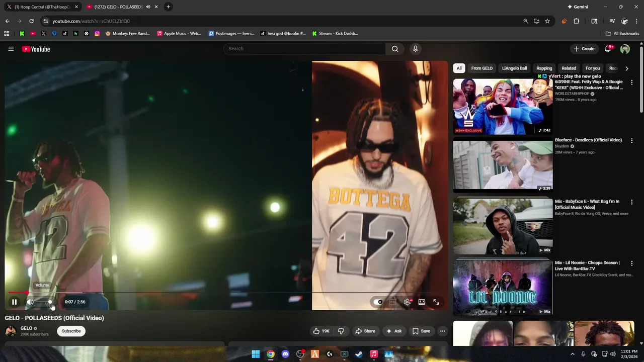
Task: Open the YouTube hamburger guide menu
Action: [x=11, y=49]
